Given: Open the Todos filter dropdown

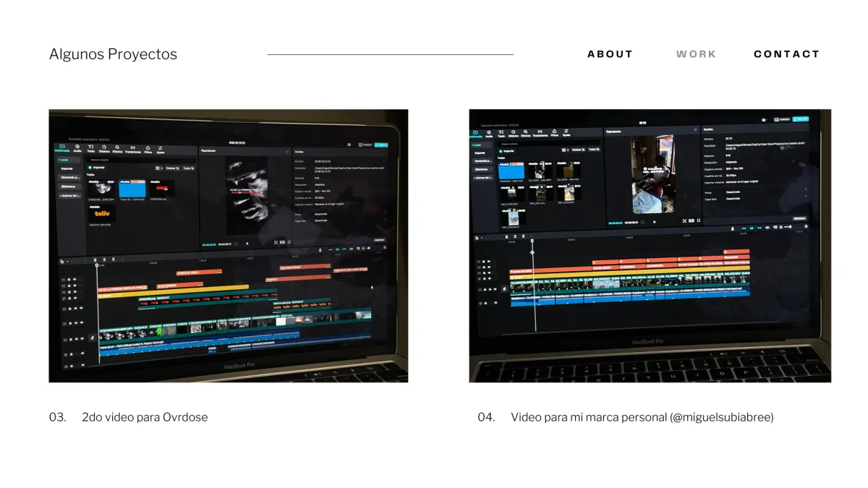Looking at the screenshot, I should click(x=188, y=167).
